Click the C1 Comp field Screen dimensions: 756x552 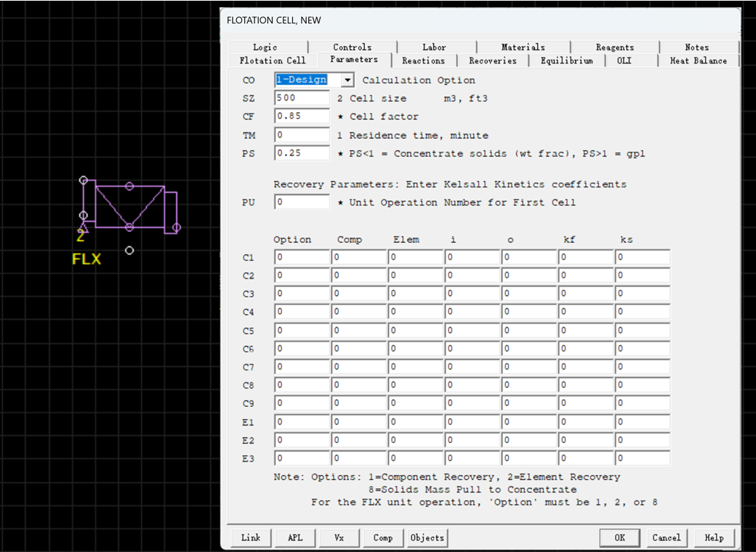tap(358, 257)
